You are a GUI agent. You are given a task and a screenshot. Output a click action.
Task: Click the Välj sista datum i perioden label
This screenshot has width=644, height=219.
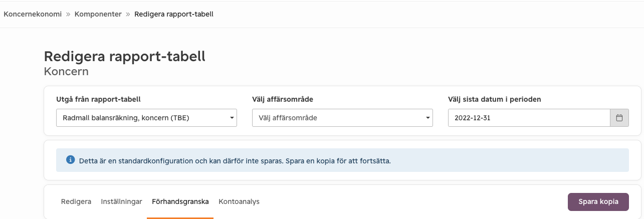click(x=494, y=99)
